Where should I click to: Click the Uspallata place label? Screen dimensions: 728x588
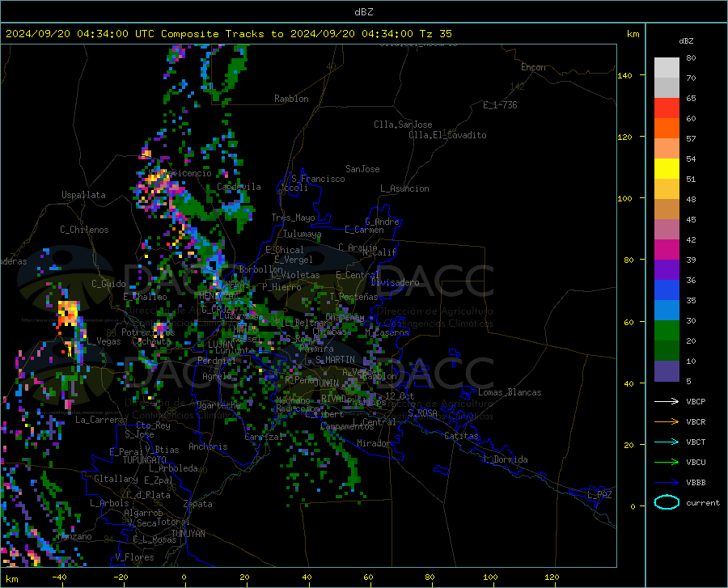pos(83,195)
